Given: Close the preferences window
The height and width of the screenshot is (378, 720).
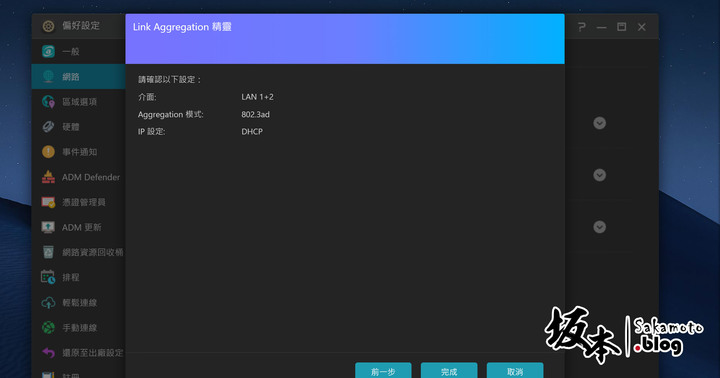Looking at the screenshot, I should coord(641,27).
